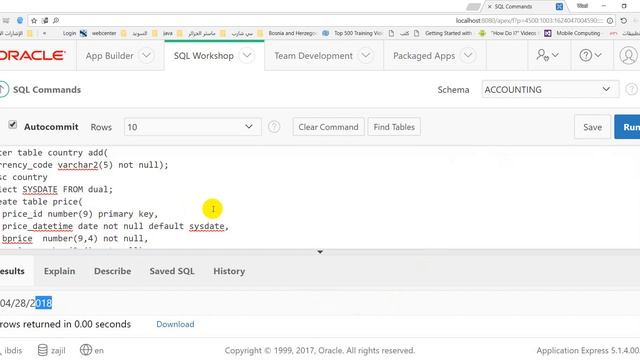Open the Top 500 Training Videos bookmark

point(352,33)
